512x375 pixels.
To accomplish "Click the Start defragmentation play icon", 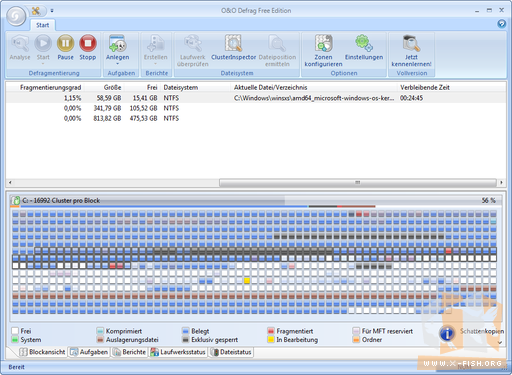I will pyautogui.click(x=43, y=43).
